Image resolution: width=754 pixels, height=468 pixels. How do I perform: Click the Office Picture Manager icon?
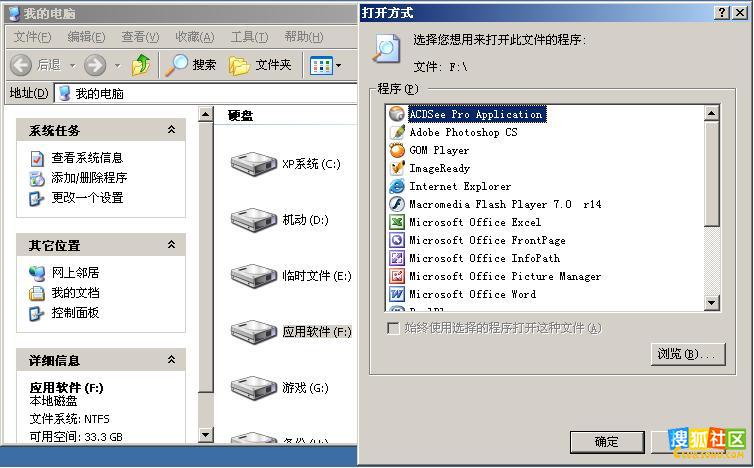coord(397,276)
